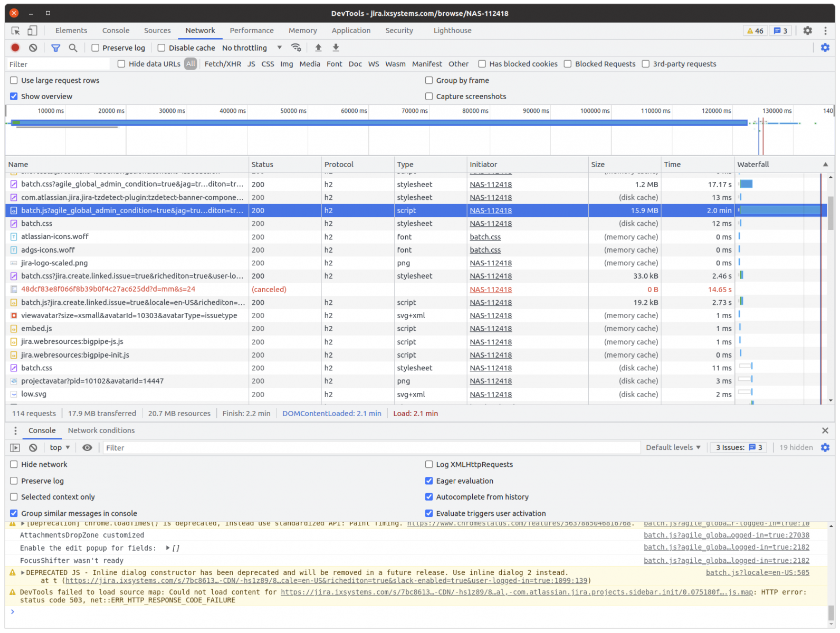This screenshot has height=633, width=840.
Task: Check the Preserve log checkbox in Network toolbar
Action: click(x=96, y=48)
